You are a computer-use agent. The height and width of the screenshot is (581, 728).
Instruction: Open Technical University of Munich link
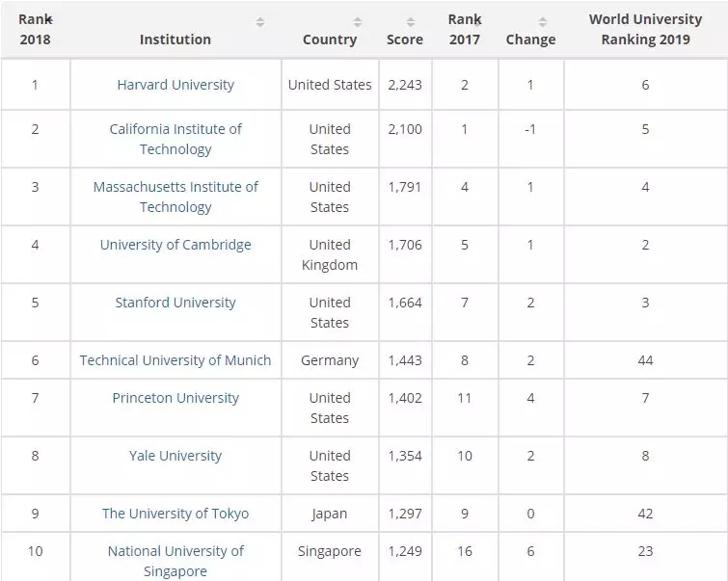(175, 360)
